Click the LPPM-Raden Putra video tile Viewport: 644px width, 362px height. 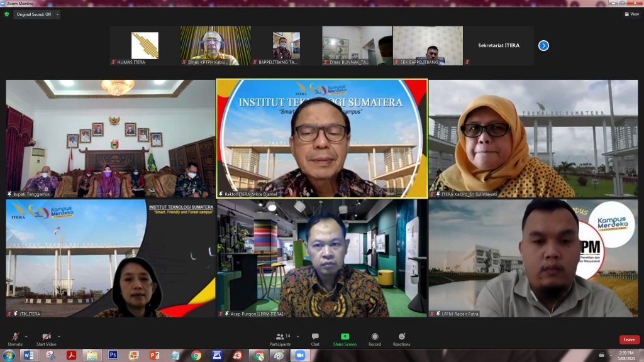533,258
